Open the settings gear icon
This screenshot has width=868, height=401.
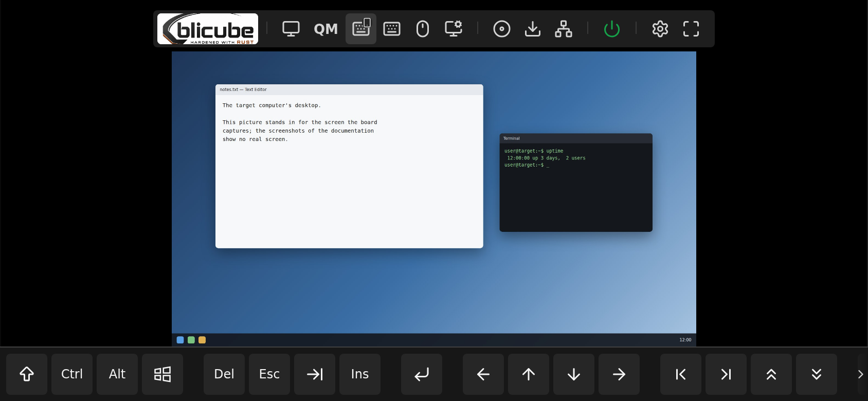660,29
